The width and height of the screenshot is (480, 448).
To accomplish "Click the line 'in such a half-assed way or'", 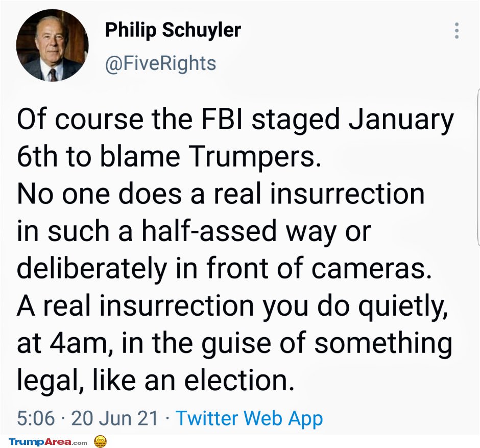I will (x=194, y=231).
